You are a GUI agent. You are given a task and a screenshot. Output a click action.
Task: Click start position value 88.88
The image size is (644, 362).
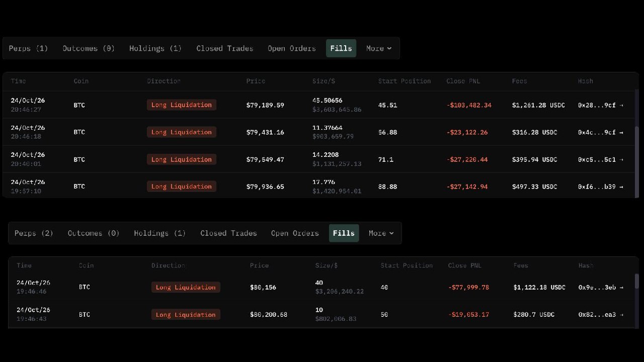tap(387, 187)
